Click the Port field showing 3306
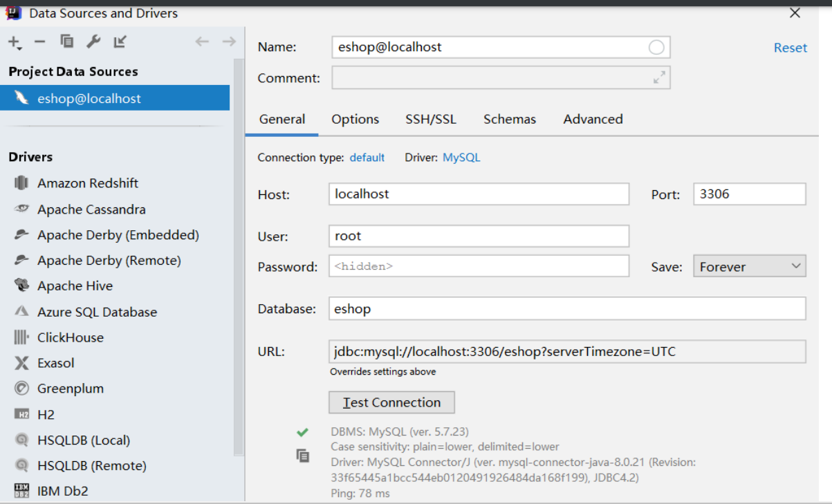Viewport: 832px width, 504px height. tap(750, 194)
